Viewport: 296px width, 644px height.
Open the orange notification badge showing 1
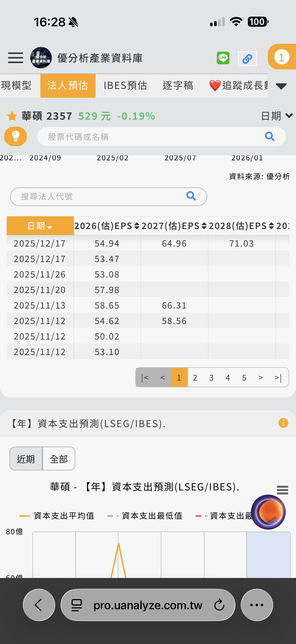(x=282, y=57)
